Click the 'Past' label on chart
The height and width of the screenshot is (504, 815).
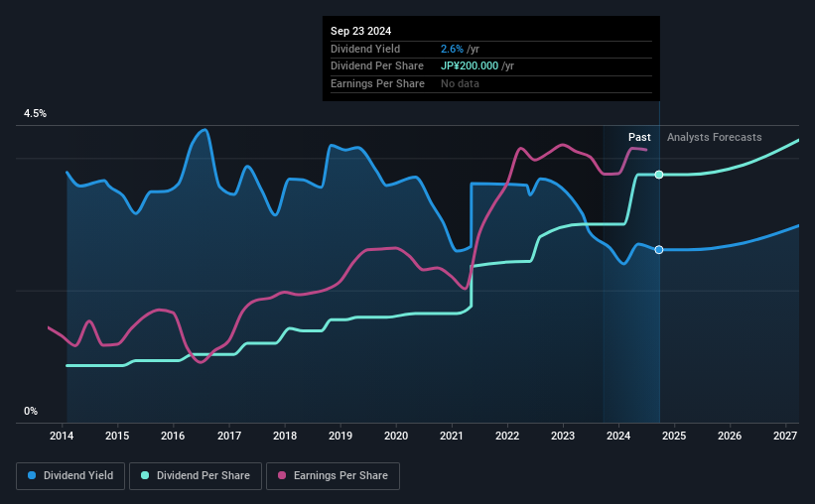pos(639,137)
